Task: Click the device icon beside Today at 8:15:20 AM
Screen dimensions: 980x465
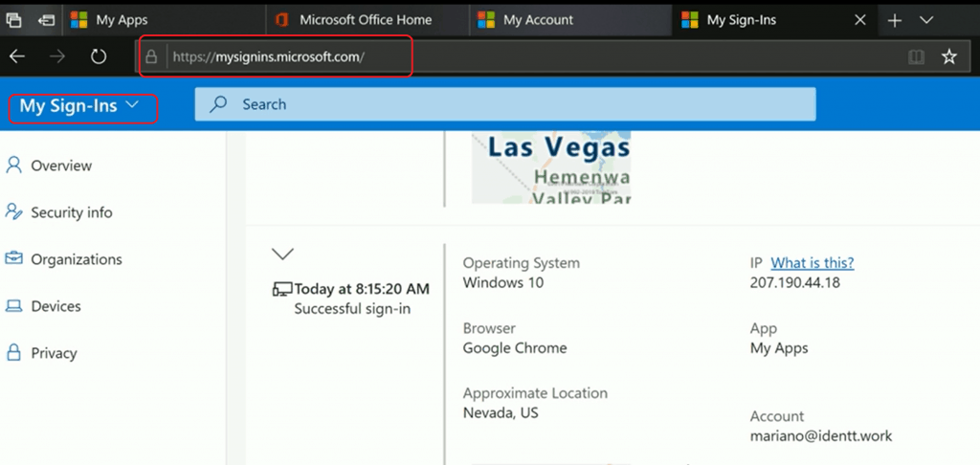Action: pos(282,289)
